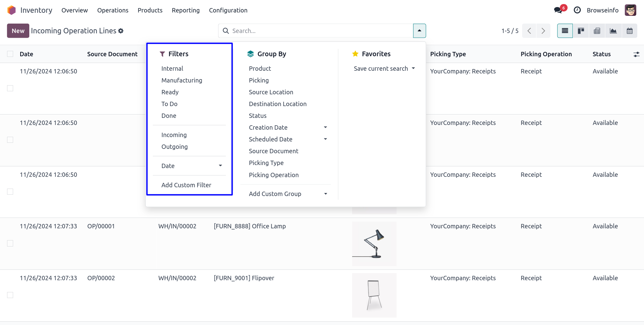
Task: Click the gear icon beside Incoming Operation Lines
Action: coord(121,31)
